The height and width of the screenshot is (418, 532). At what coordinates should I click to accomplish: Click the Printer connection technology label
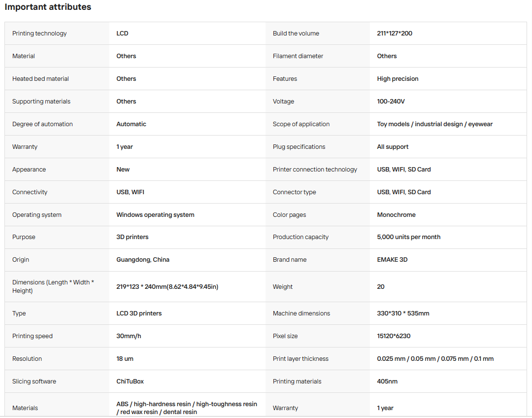[x=314, y=170]
